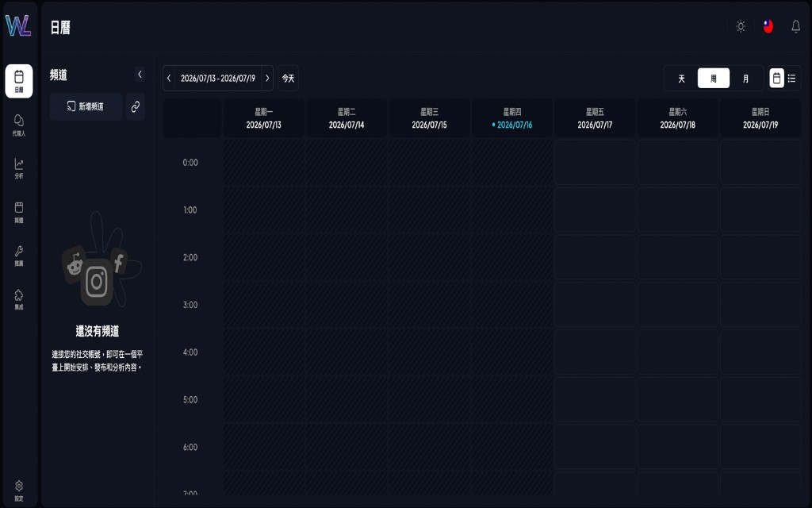
Task: Click the 新增頻道 add channel button
Action: pyautogui.click(x=86, y=106)
